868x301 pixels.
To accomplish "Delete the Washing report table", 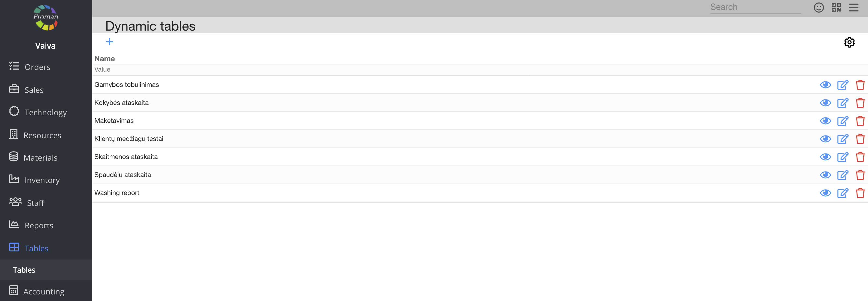I will point(860,193).
